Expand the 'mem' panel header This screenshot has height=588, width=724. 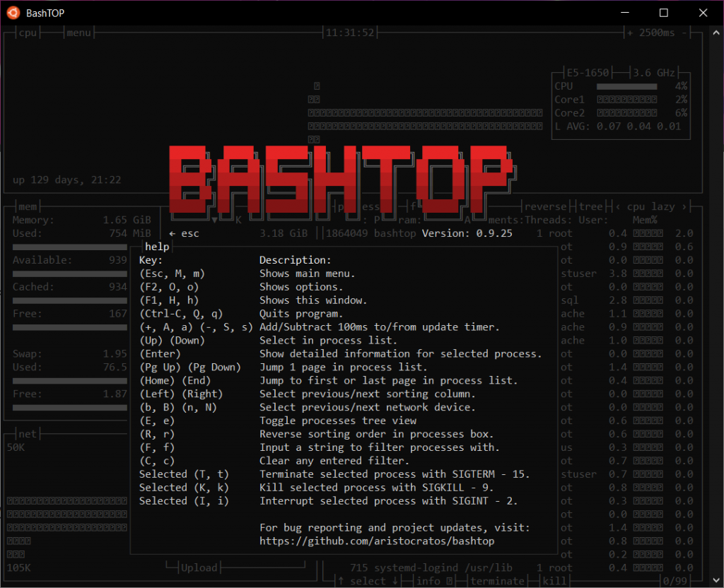click(27, 206)
